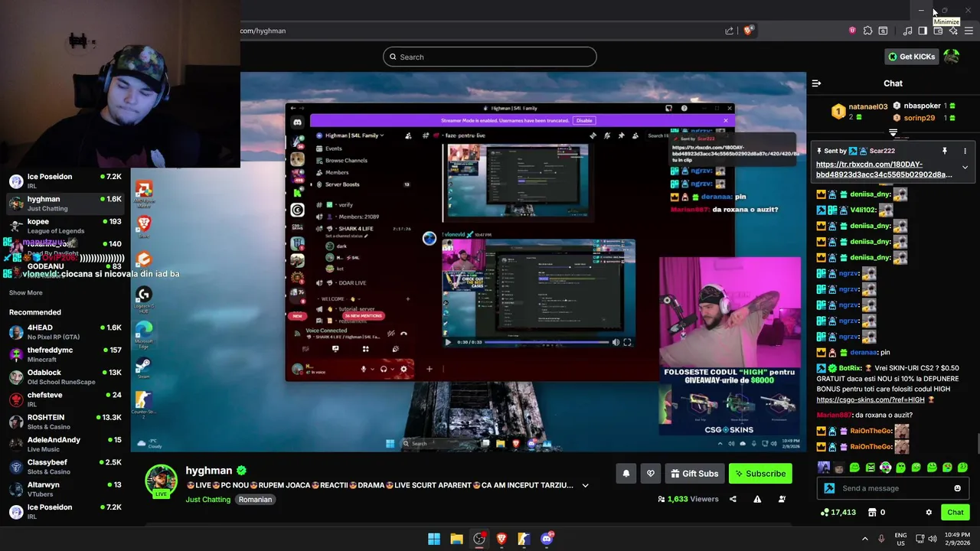This screenshot has height=551, width=980.
Task: Open chat settings gear icon
Action: point(929,512)
